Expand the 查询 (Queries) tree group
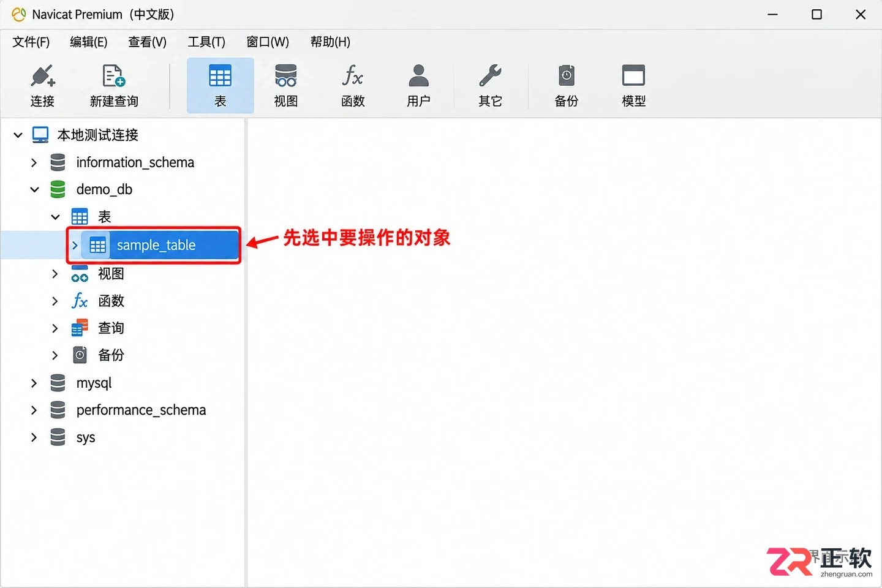 coord(55,328)
